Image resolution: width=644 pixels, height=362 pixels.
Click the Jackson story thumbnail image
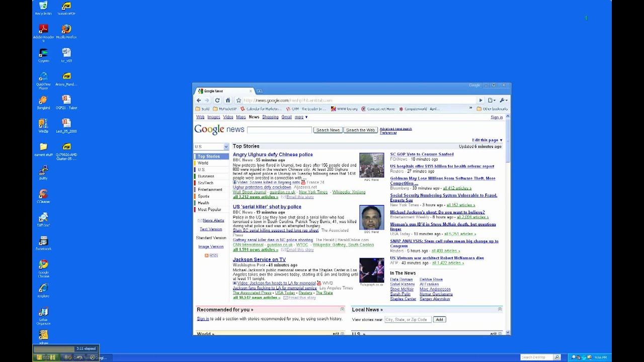pyautogui.click(x=371, y=270)
